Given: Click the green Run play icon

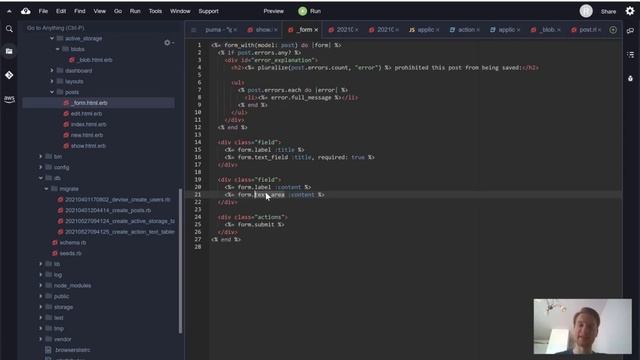Looking at the screenshot, I should click(x=302, y=11).
